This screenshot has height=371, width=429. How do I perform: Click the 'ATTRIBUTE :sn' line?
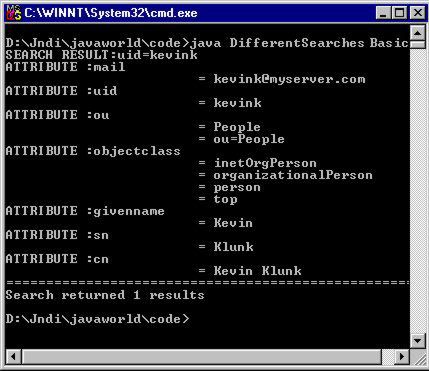(57, 235)
